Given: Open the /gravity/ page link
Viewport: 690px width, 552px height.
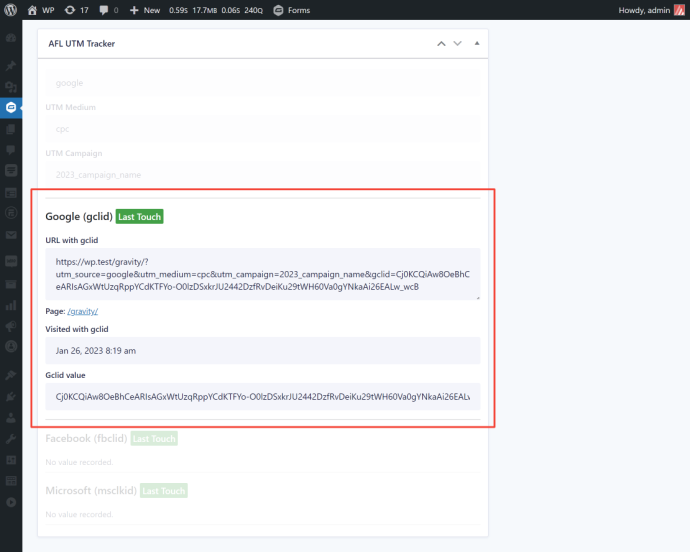Looking at the screenshot, I should (82, 311).
